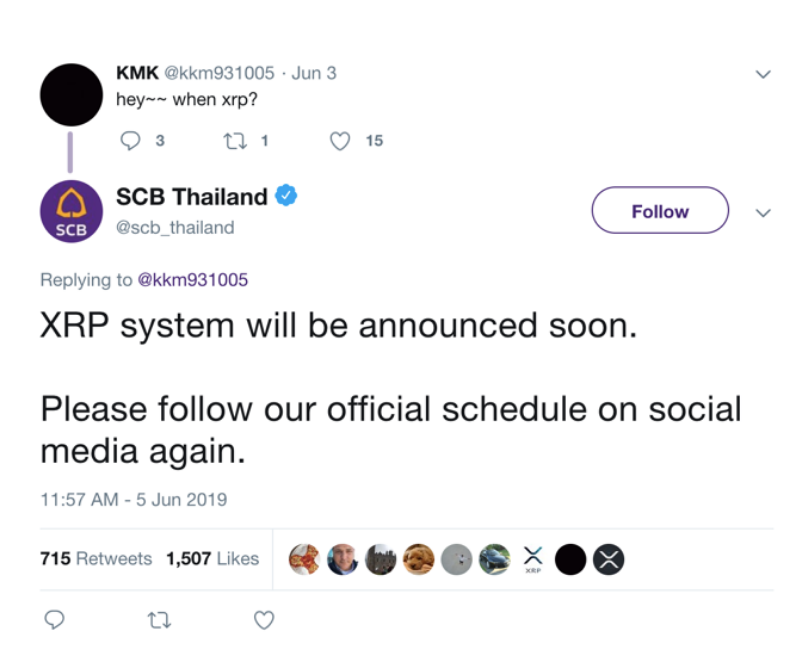Reply to SCB Thailand's tweet via bottom speech-bubble icon
This screenshot has height=656, width=790.
54,620
